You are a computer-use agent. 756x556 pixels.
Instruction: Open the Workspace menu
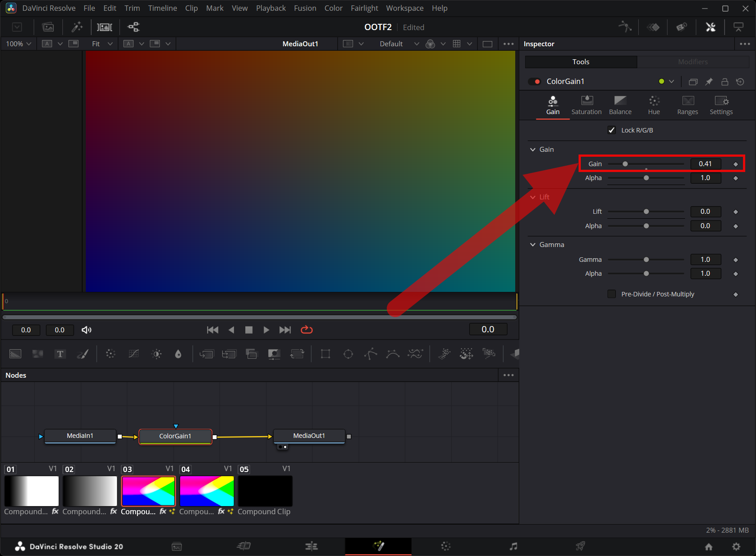[x=405, y=8]
